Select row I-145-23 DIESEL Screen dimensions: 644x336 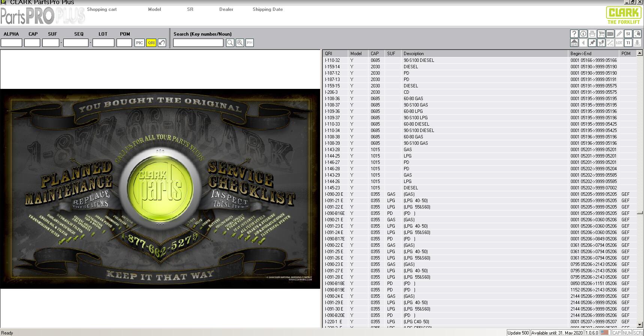(480, 187)
